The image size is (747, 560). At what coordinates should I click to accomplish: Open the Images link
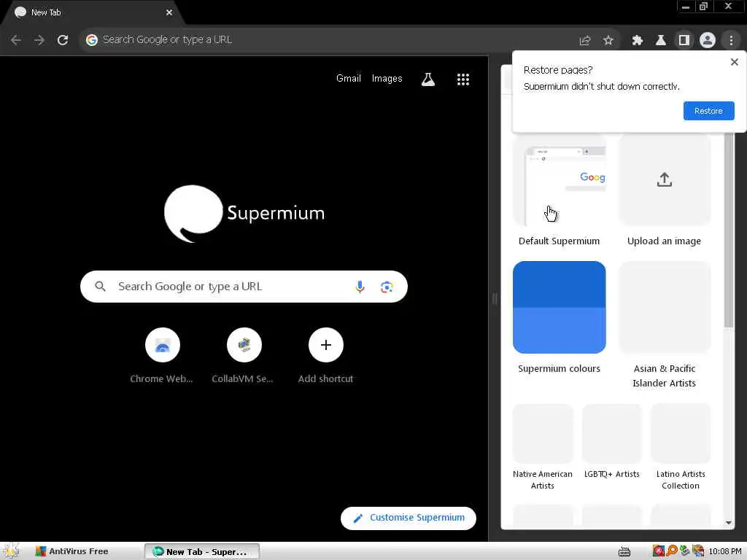387,79
